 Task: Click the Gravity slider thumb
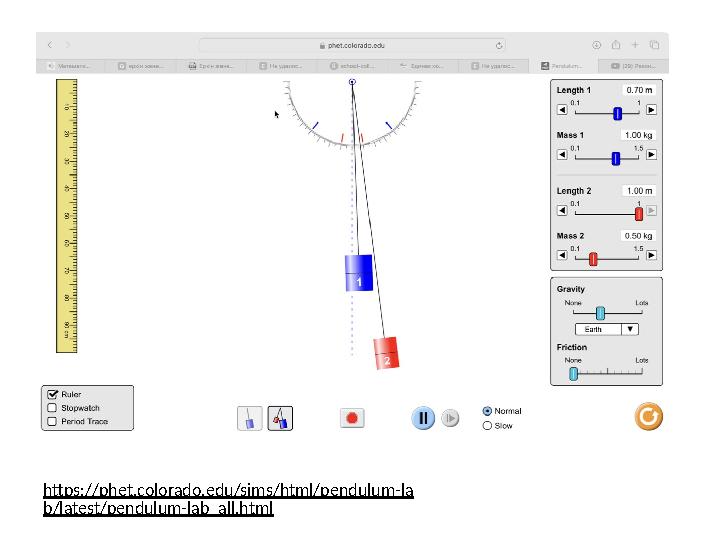click(600, 313)
